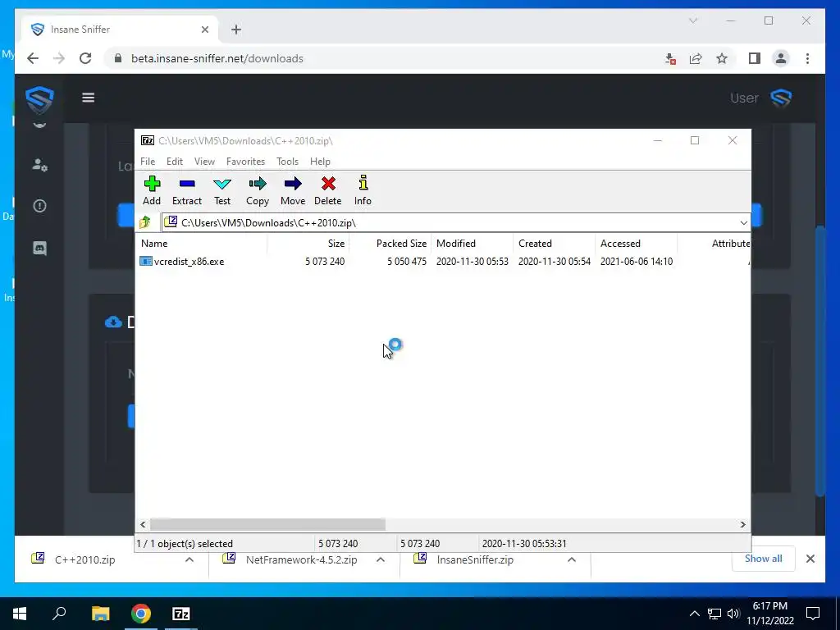Run the Test archive tool
This screenshot has height=630, width=840.
pyautogui.click(x=222, y=185)
